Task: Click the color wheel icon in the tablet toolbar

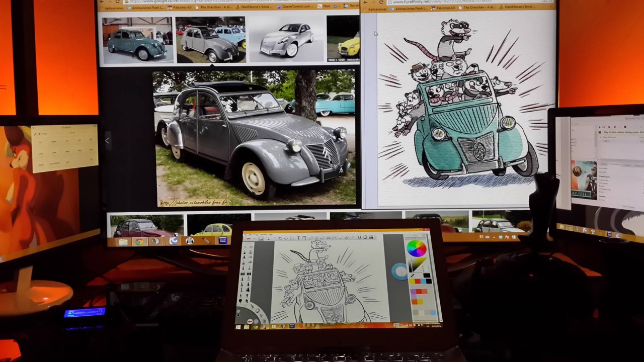Action: pyautogui.click(x=366, y=237)
